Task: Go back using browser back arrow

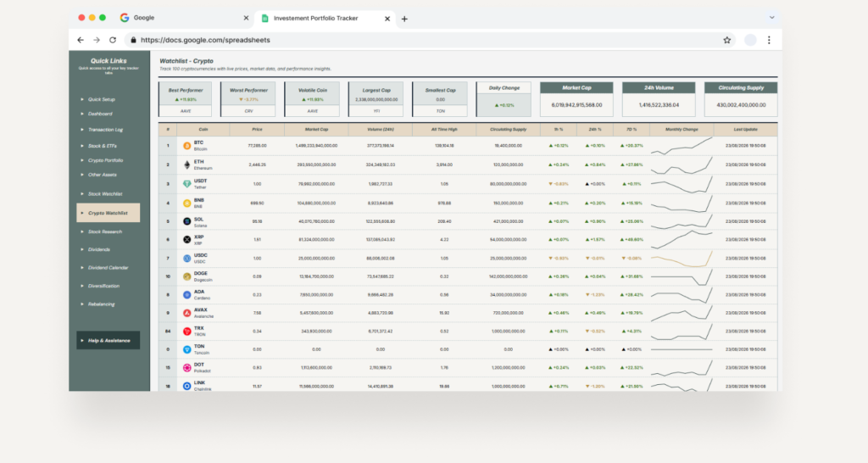Action: [81, 40]
